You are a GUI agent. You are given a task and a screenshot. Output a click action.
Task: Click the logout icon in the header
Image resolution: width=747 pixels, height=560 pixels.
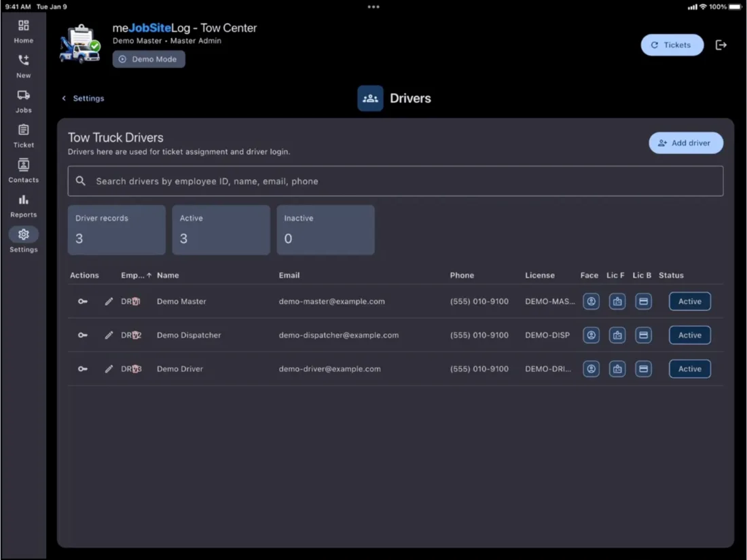721,45
